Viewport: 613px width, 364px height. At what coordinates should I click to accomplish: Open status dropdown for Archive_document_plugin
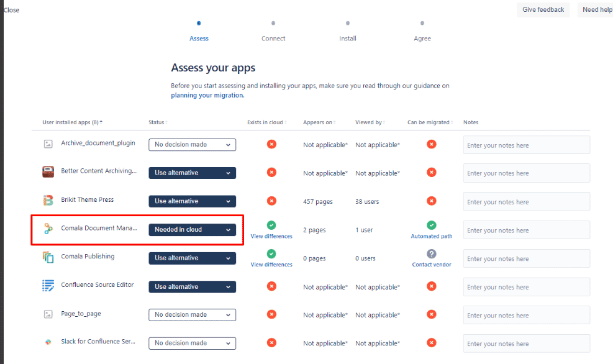point(192,145)
